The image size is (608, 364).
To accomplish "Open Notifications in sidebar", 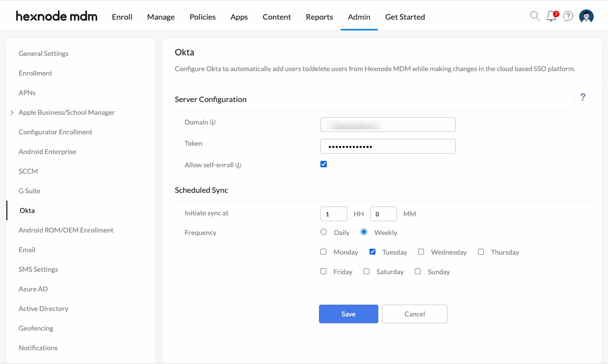I will (x=38, y=348).
